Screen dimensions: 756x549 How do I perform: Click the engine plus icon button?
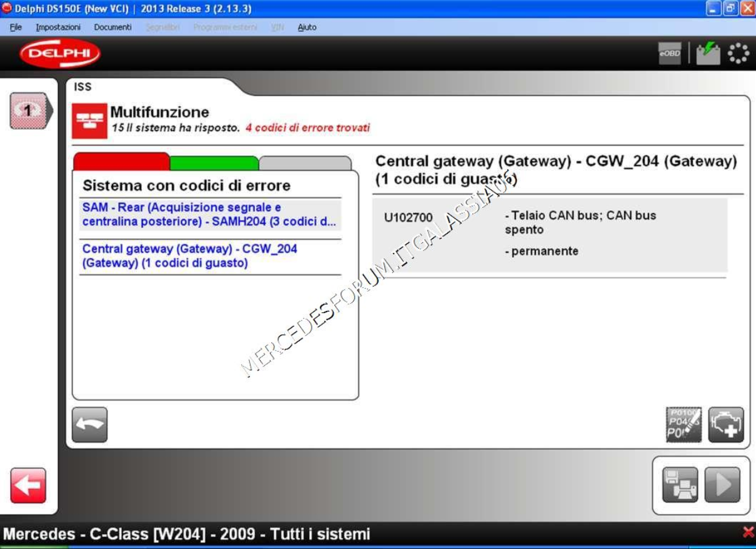(x=726, y=425)
